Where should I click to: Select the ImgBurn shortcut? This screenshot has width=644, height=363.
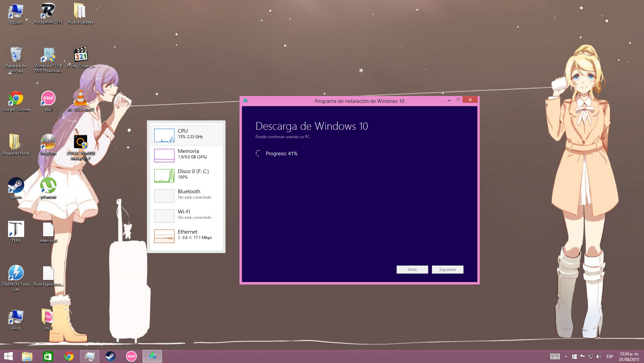48,145
